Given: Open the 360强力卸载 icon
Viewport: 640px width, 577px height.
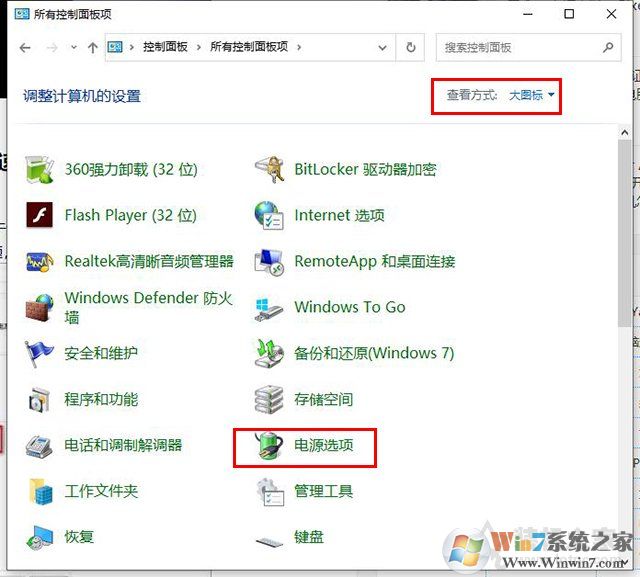Looking at the screenshot, I should tap(40, 170).
